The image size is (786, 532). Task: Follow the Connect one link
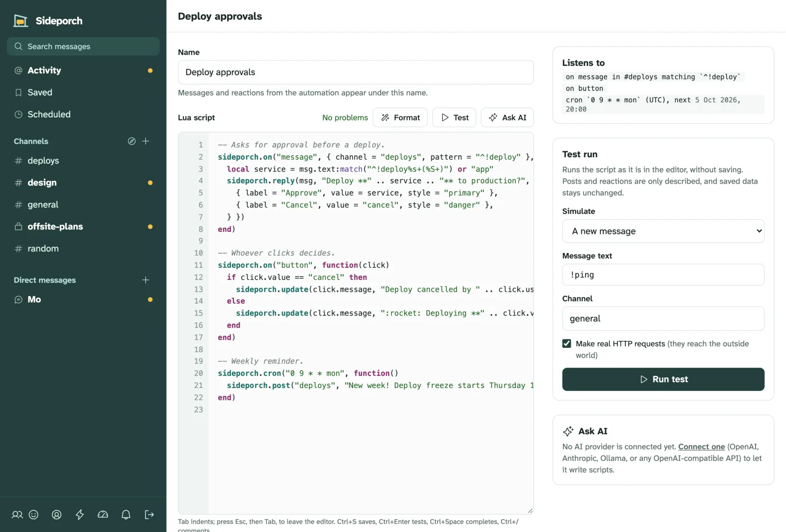coord(702,447)
